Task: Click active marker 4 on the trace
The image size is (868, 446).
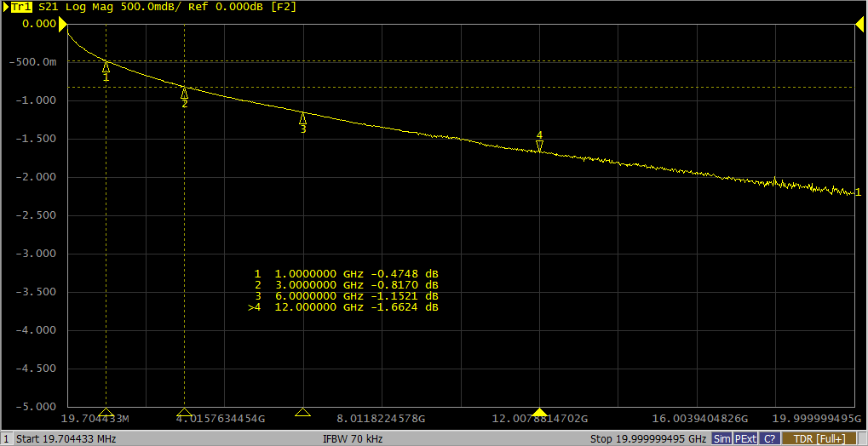Action: click(x=539, y=145)
